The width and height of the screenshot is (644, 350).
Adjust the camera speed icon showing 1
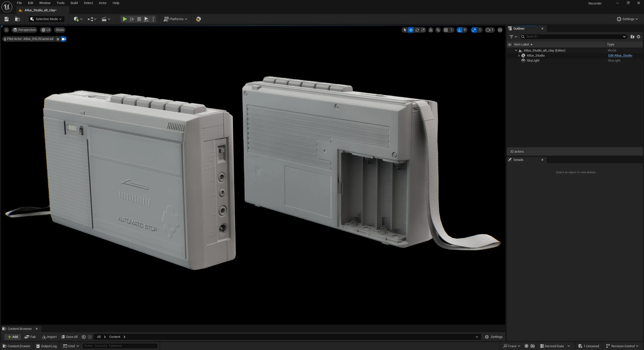tap(490, 30)
